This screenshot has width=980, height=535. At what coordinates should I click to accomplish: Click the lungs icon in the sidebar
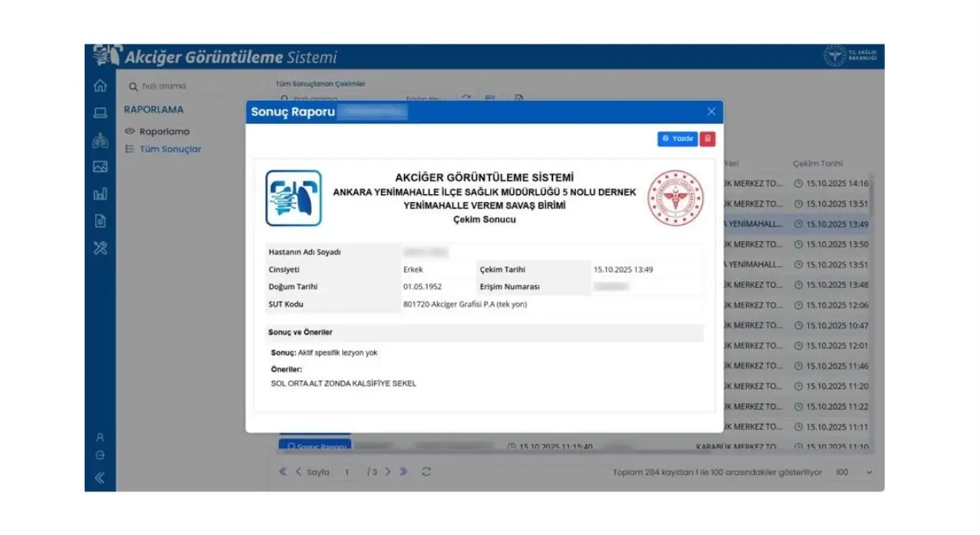(100, 139)
